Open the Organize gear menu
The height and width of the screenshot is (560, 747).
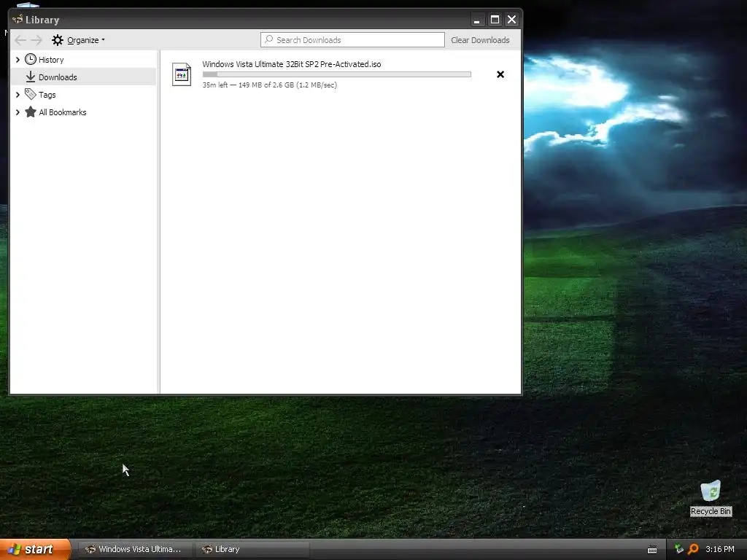point(78,40)
